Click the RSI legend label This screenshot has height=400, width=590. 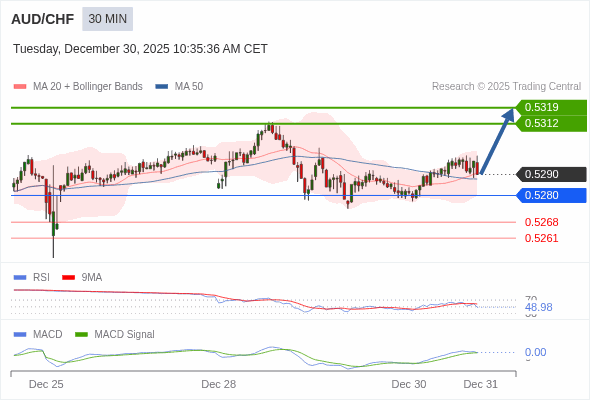point(41,278)
